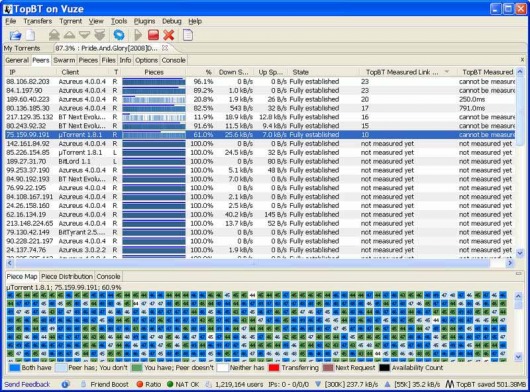Click the download speed arrow in status bar
Viewport: 530px width, 392px height.
[318, 384]
